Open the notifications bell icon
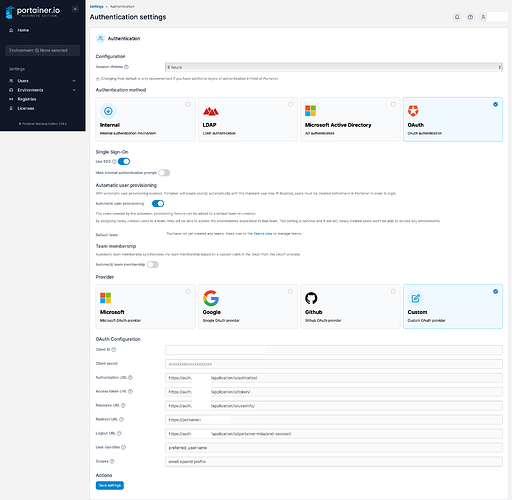The image size is (512, 500). point(457,17)
